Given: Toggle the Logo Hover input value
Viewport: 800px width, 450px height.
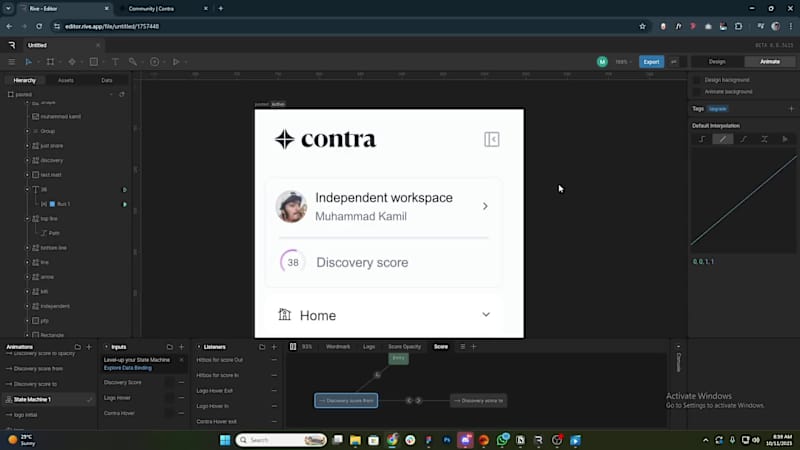Looking at the screenshot, I should click(x=169, y=397).
